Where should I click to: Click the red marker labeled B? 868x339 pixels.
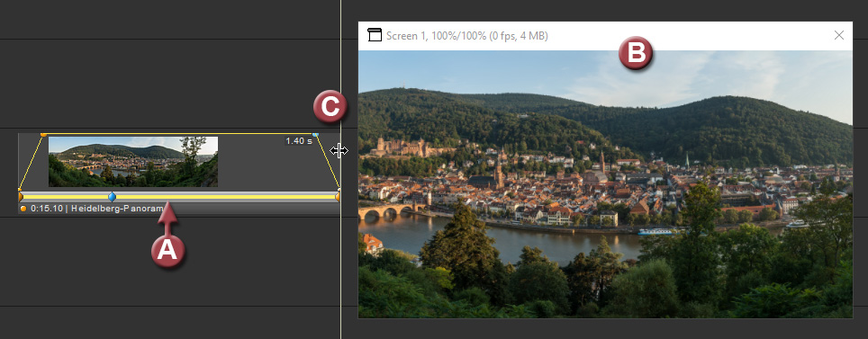[x=636, y=53]
